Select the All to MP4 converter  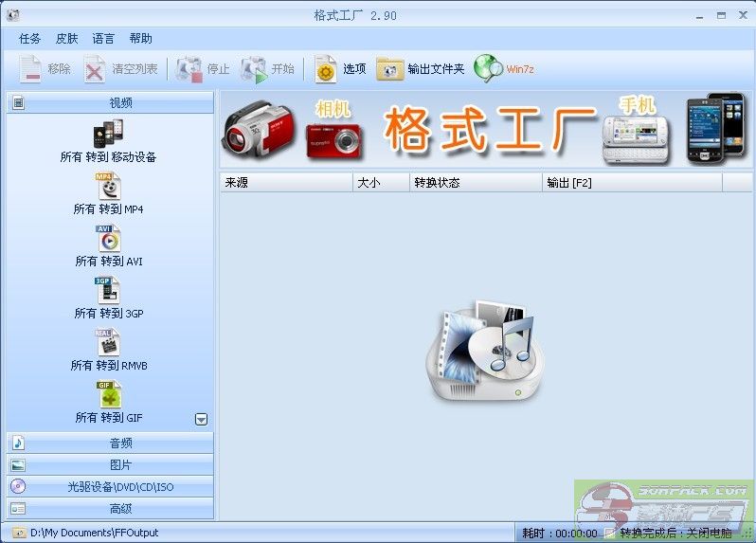[x=108, y=188]
